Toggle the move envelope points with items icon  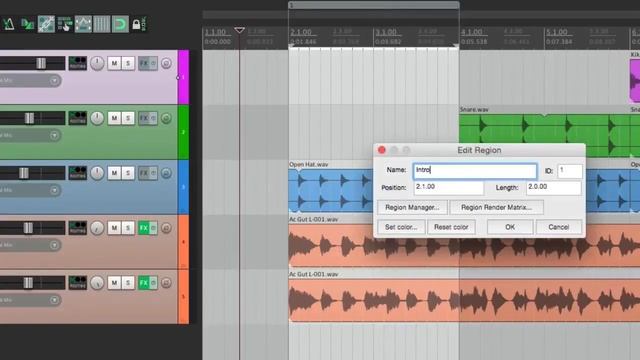(x=83, y=24)
